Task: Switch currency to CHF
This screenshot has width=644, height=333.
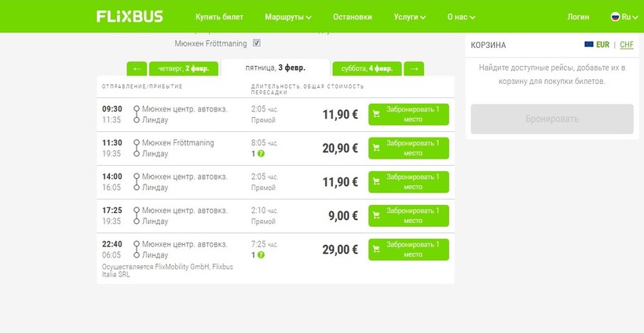Action: click(x=627, y=45)
